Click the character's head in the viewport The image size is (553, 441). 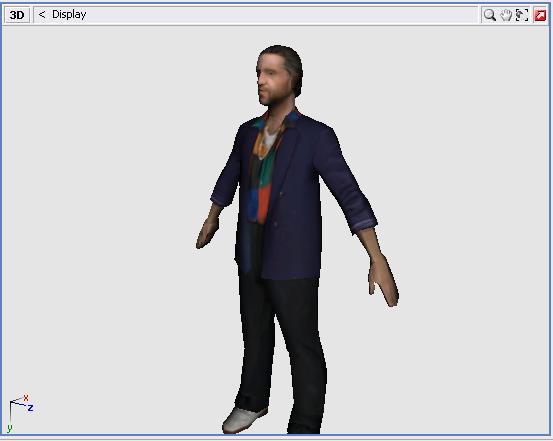coord(279,75)
